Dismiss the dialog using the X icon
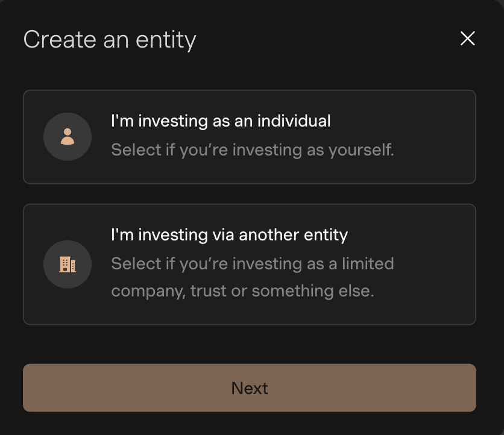 pyautogui.click(x=467, y=39)
